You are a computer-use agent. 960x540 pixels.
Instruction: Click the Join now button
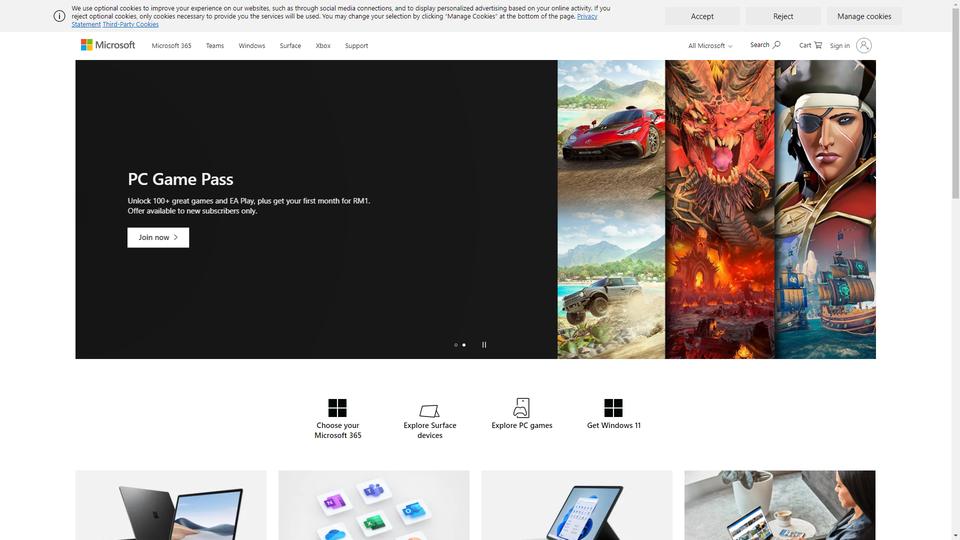click(158, 238)
